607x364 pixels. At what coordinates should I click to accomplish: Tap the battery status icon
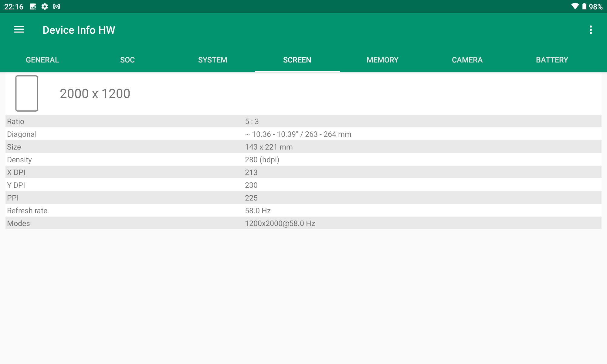coord(584,6)
